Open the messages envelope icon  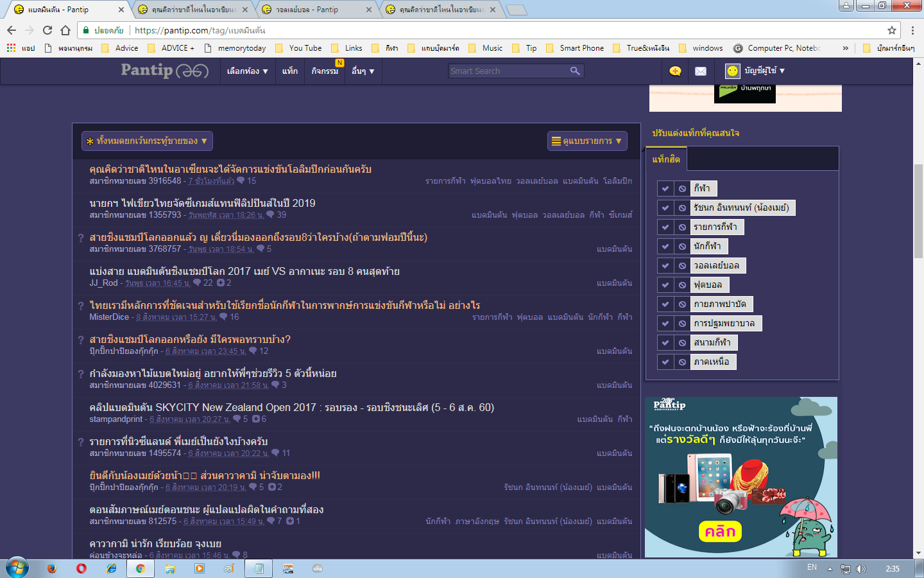701,71
